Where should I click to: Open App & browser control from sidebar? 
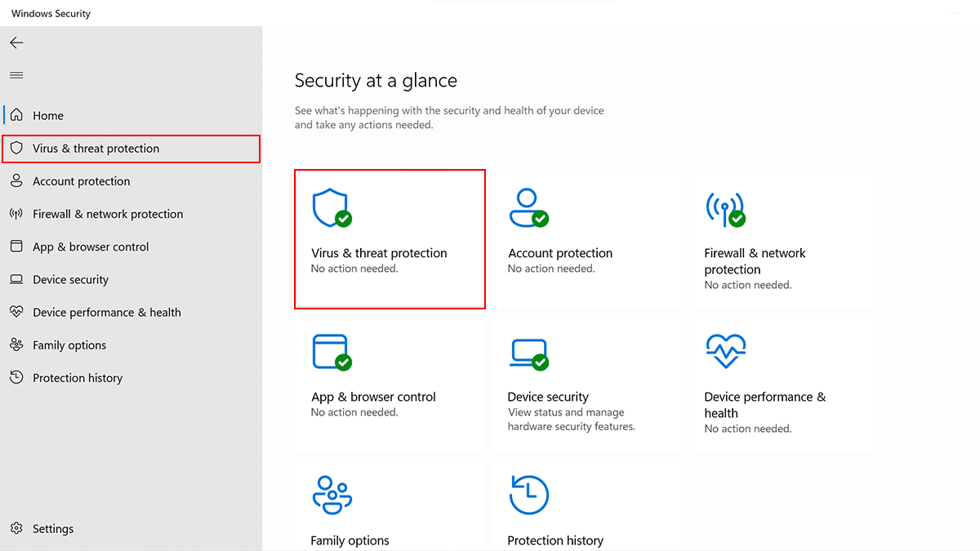91,247
